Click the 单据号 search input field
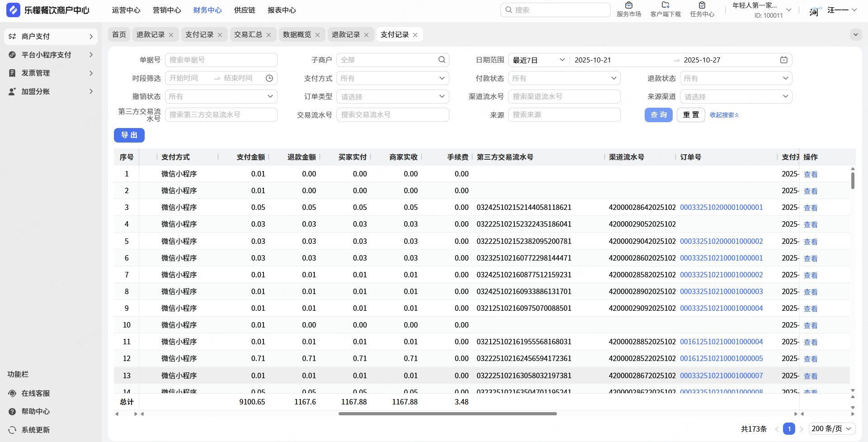 tap(221, 60)
